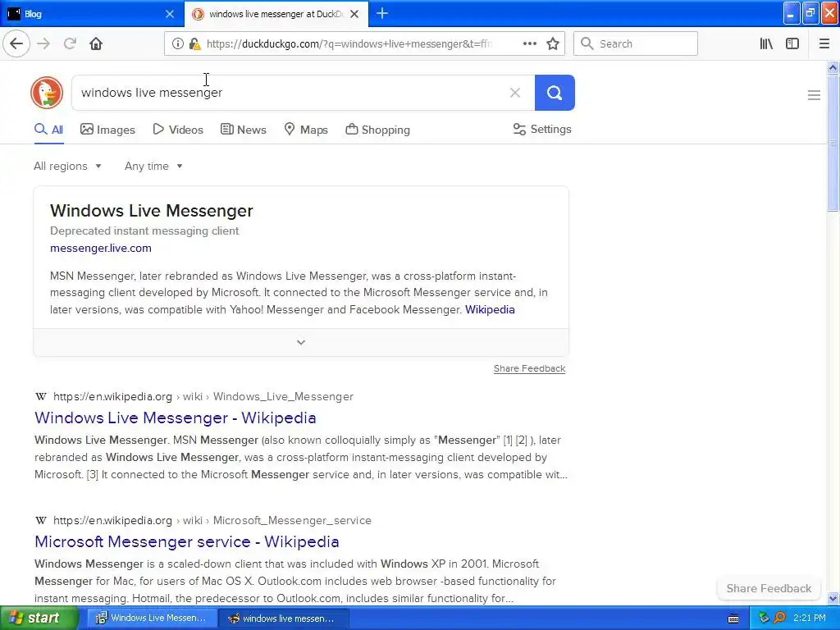Click the keyboard icon in taskbar
Image resolution: width=840 pixels, height=630 pixels.
point(733,619)
